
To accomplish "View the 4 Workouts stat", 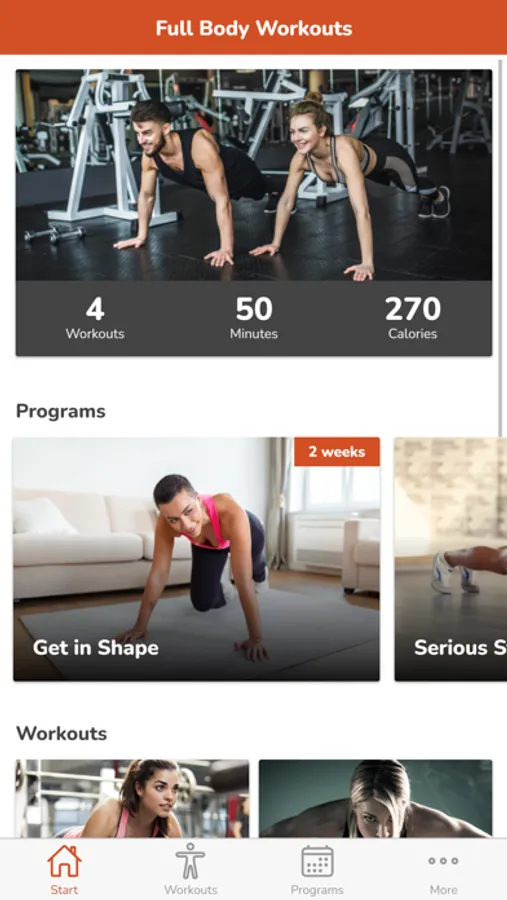I will tap(95, 318).
